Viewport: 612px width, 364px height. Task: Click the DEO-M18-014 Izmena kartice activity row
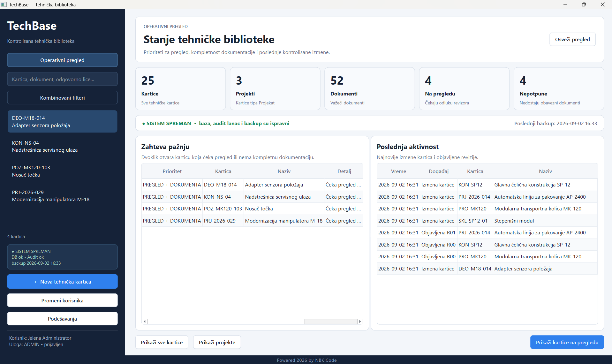[487, 269]
